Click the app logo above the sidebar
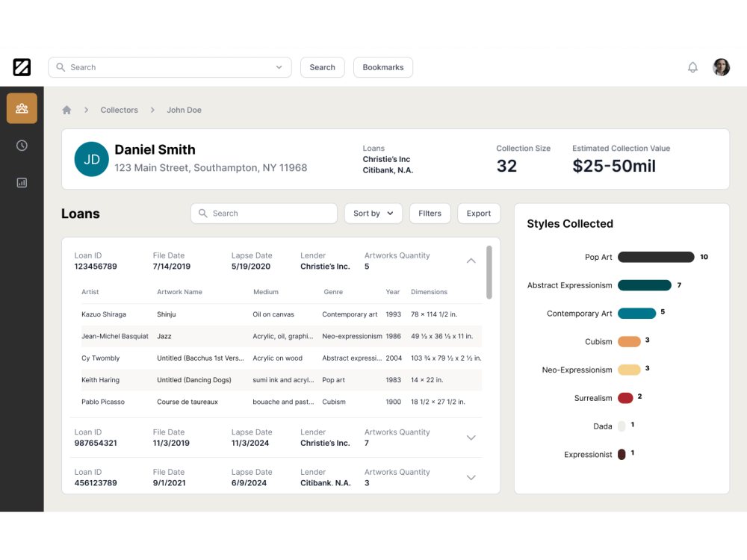This screenshot has height=560, width=747. click(22, 67)
